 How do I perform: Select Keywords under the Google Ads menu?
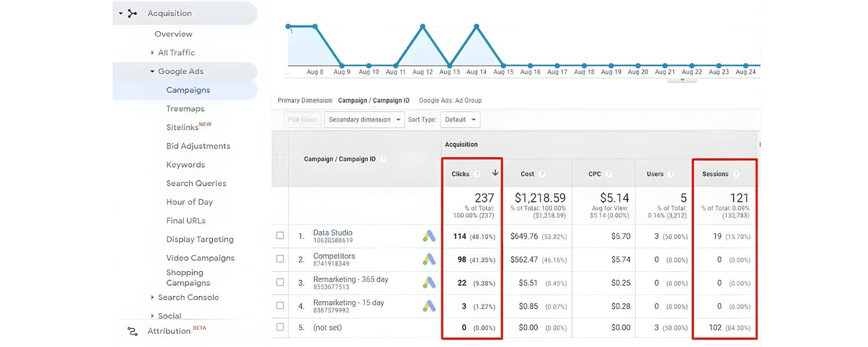click(x=185, y=164)
